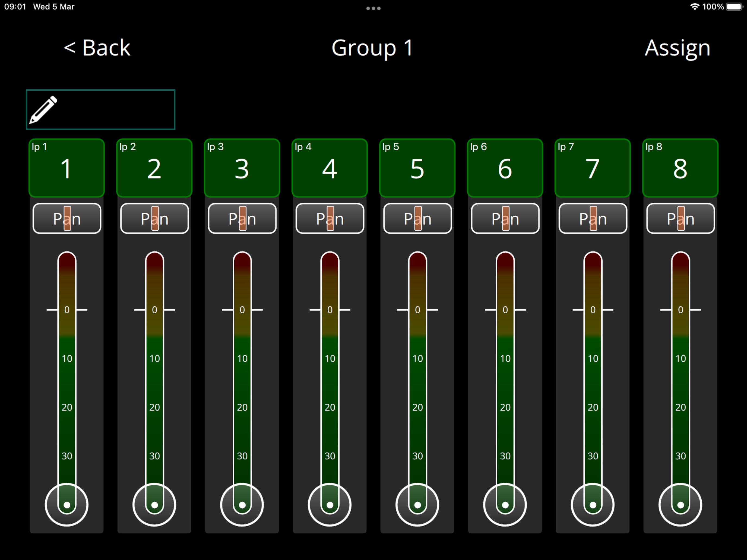This screenshot has height=560, width=747.
Task: Set channel 7 fader to 20 mark
Action: coord(593,407)
